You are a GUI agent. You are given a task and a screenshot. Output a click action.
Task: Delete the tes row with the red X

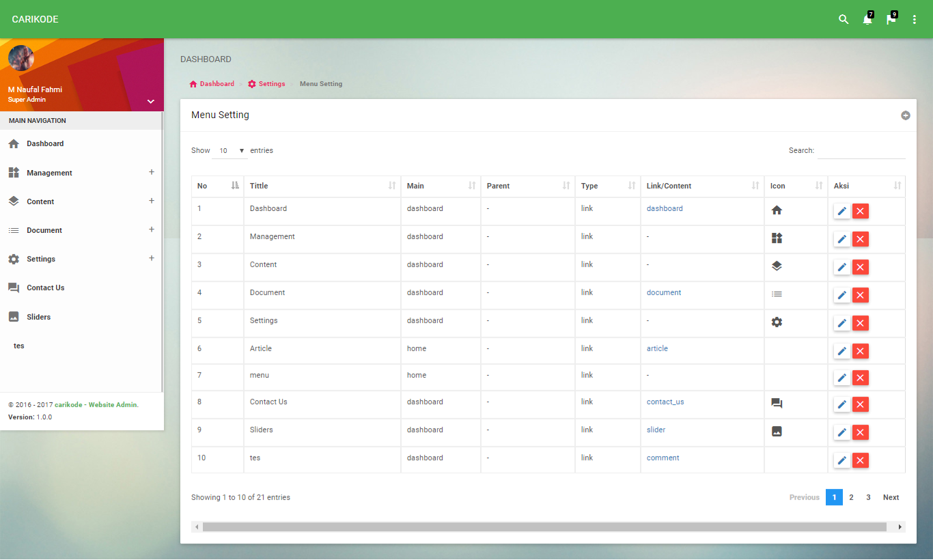point(861,460)
